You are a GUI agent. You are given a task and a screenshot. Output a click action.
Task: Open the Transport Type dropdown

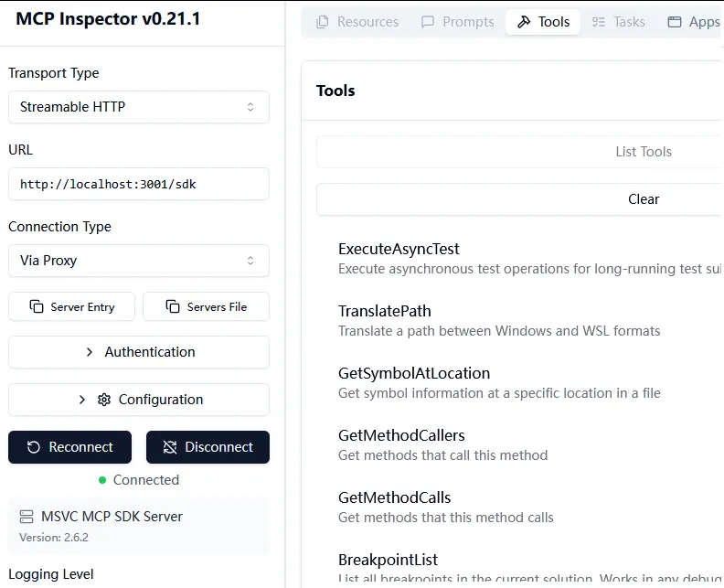pos(139,107)
